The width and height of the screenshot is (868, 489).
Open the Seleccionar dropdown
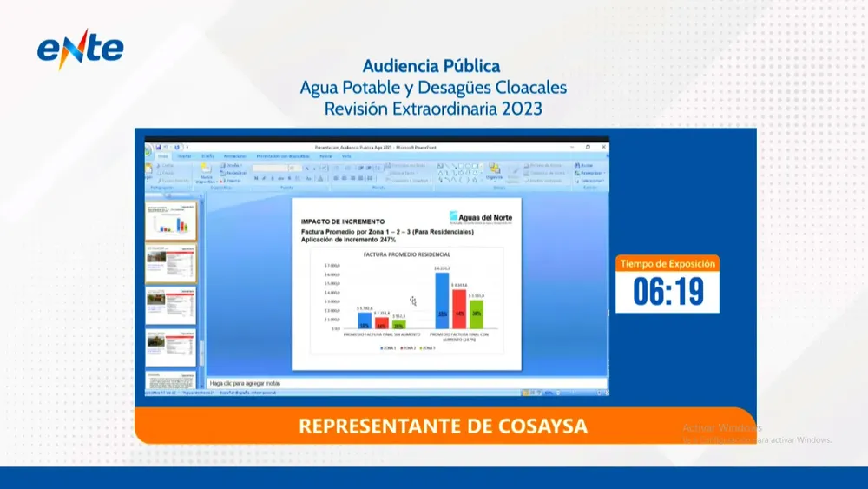click(590, 181)
